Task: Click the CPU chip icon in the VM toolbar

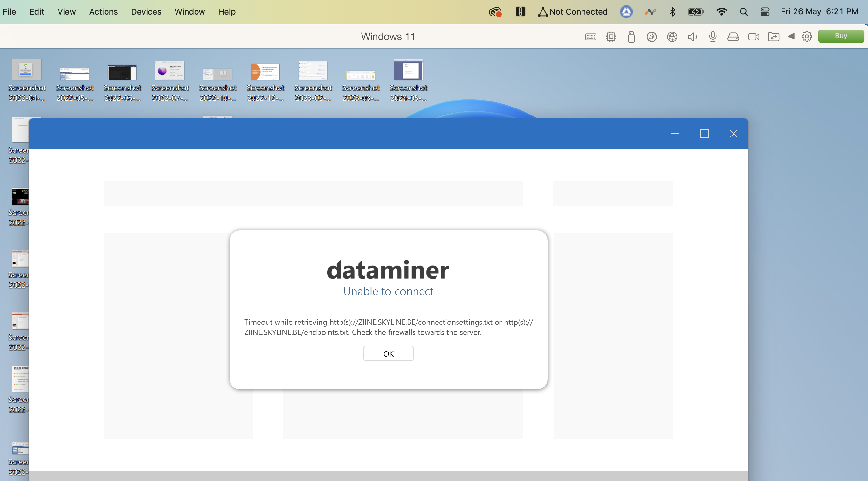Action: (611, 37)
